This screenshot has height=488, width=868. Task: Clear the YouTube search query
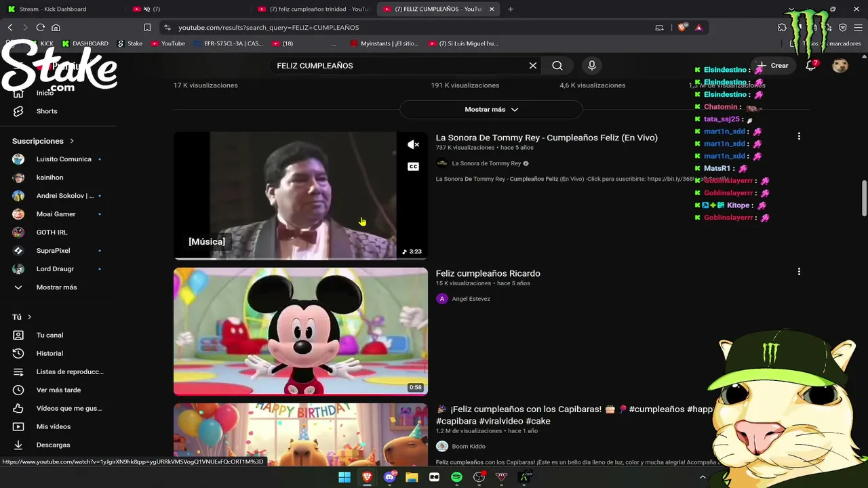[533, 66]
